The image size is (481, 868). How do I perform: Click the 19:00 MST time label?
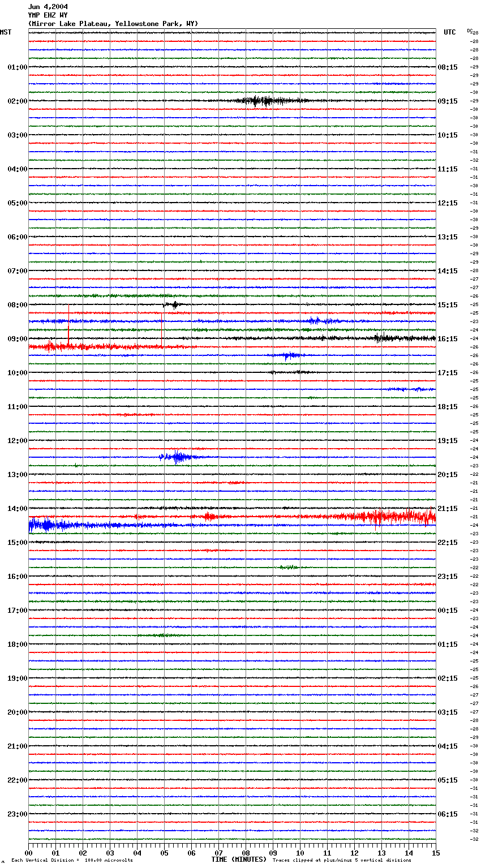18,678
